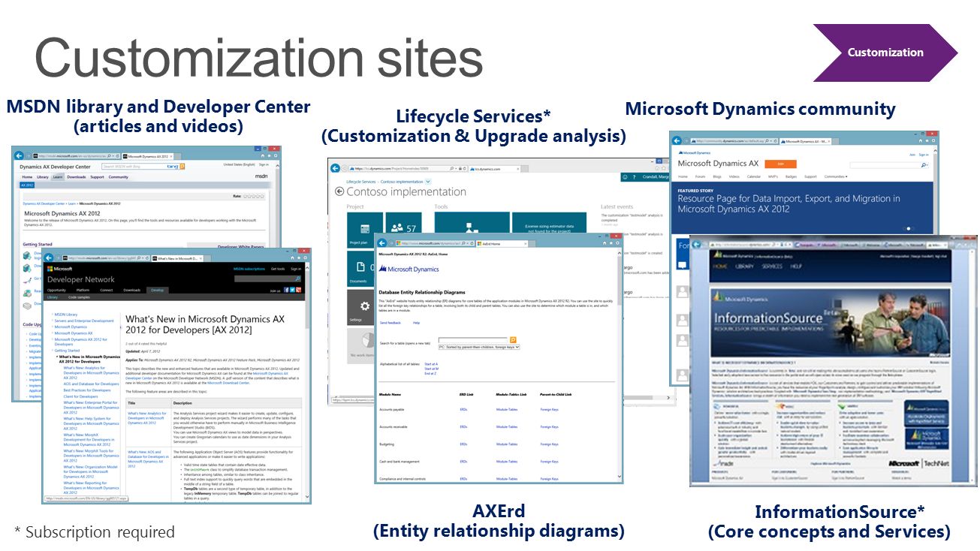Screen dimensions: 980x551
Task: Open the sorting dropdown below the AxErd search box
Action: tap(479, 348)
